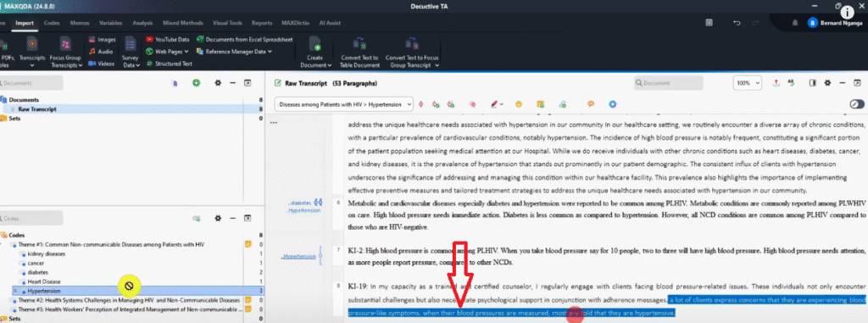Open Reference Manager Data dropdown
868x323 pixels.
[234, 52]
